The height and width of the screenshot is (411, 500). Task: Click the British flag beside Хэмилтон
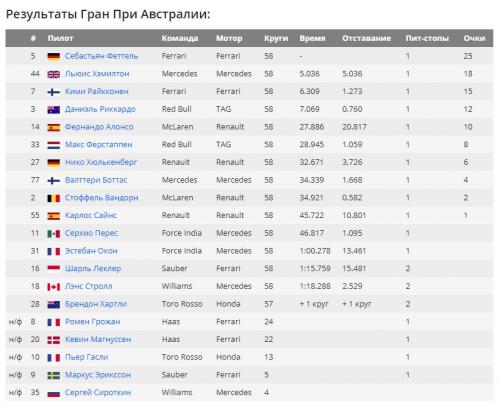[x=54, y=74]
